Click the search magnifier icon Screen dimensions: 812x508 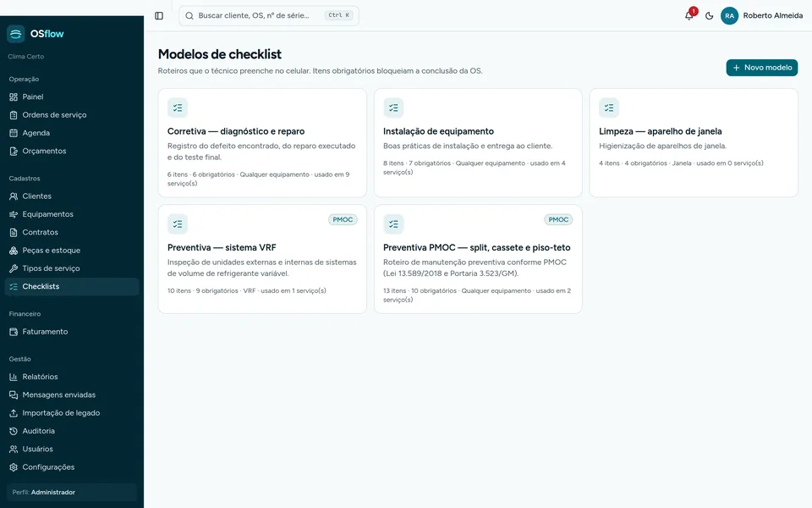[189, 15]
